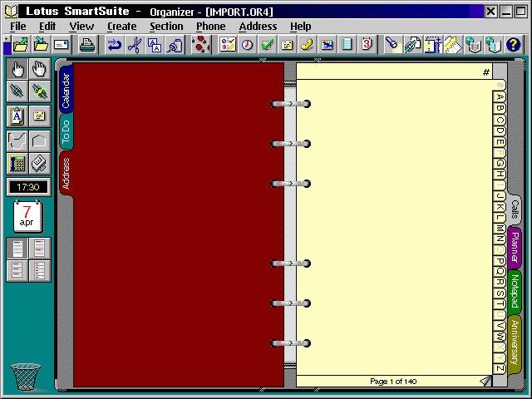
Task: Open the Section menu
Action: [166, 26]
